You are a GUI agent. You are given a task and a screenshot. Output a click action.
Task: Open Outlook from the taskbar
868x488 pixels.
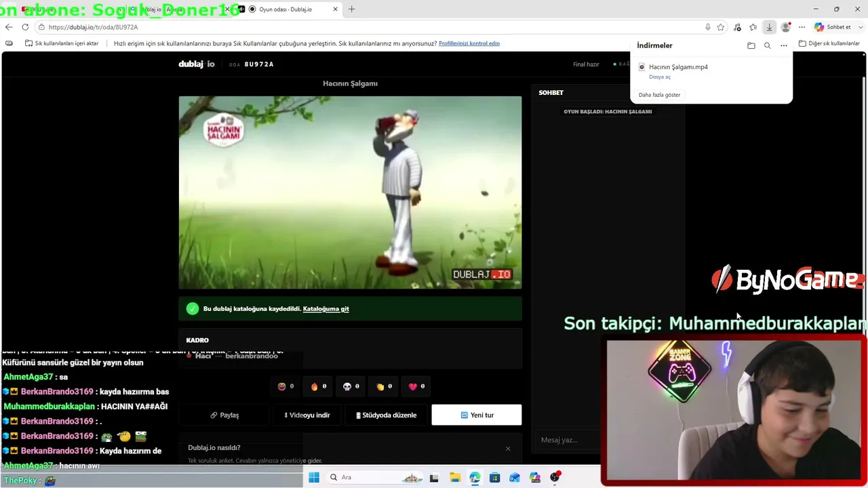coord(515,477)
